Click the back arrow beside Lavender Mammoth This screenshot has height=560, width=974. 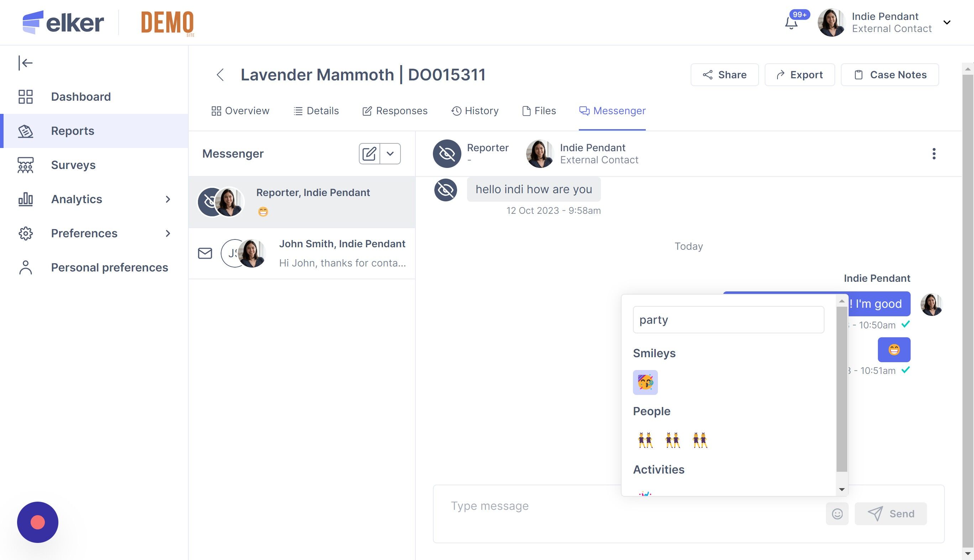(220, 75)
